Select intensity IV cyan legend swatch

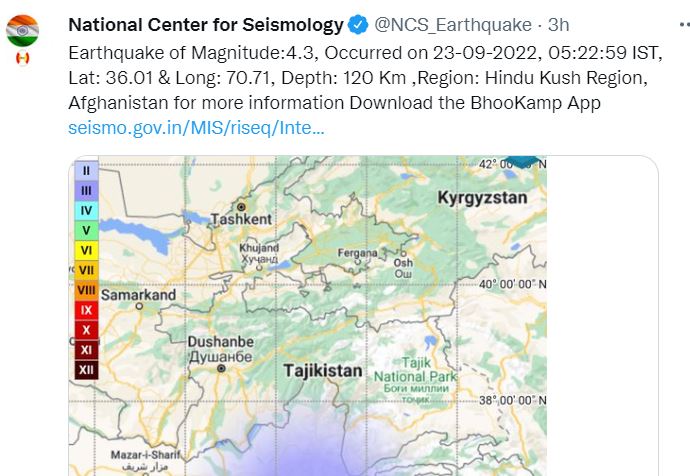click(x=86, y=210)
